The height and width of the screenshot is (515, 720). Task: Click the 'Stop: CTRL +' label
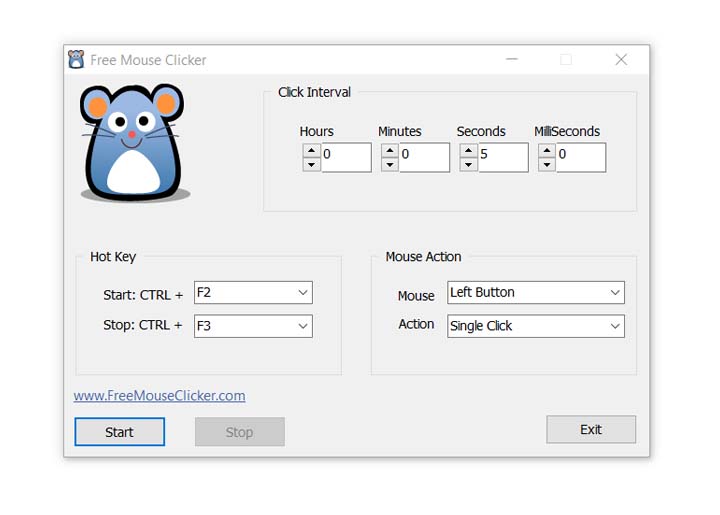(142, 325)
